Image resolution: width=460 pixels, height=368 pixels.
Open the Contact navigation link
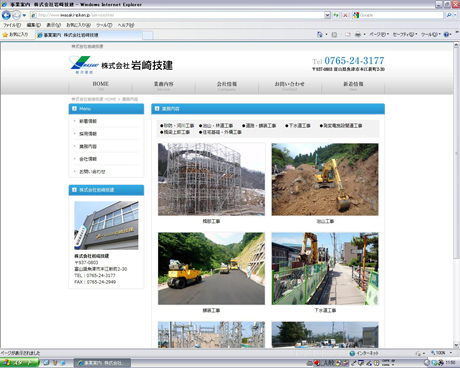[289, 86]
